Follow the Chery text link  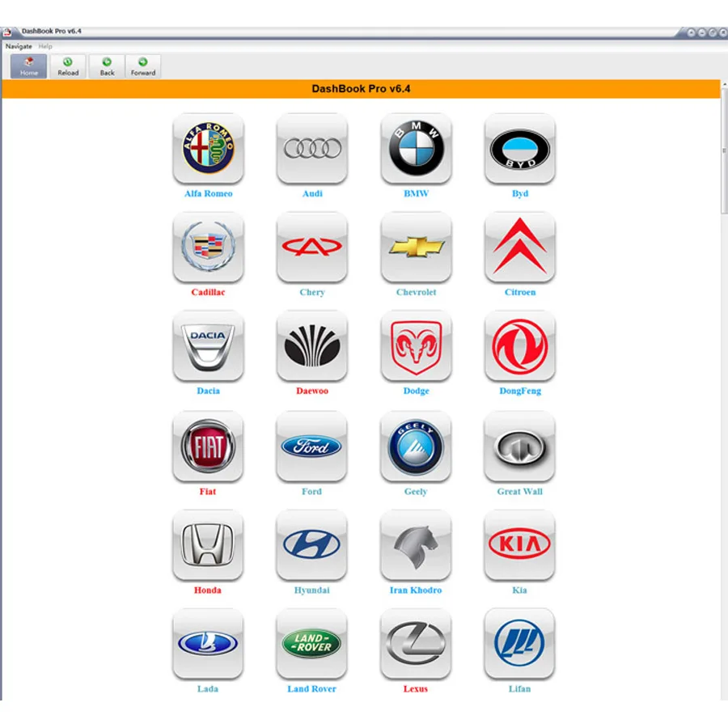(x=312, y=292)
